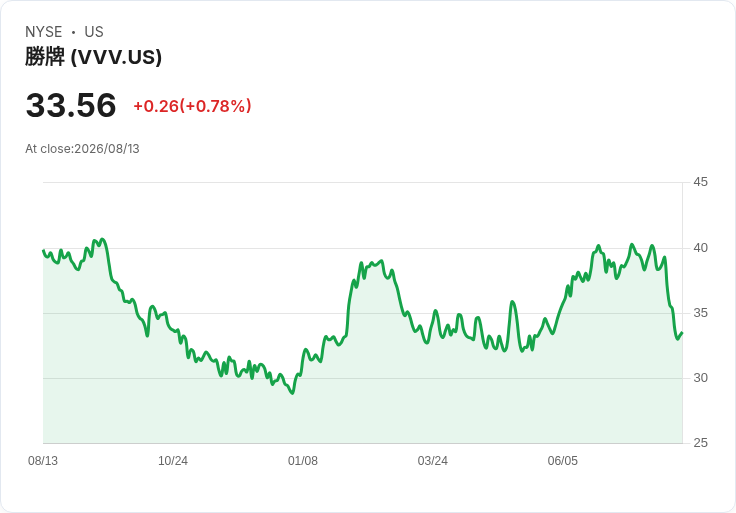Select the 10/24 date axis label
Image resolution: width=736 pixels, height=513 pixels.
[x=173, y=461]
